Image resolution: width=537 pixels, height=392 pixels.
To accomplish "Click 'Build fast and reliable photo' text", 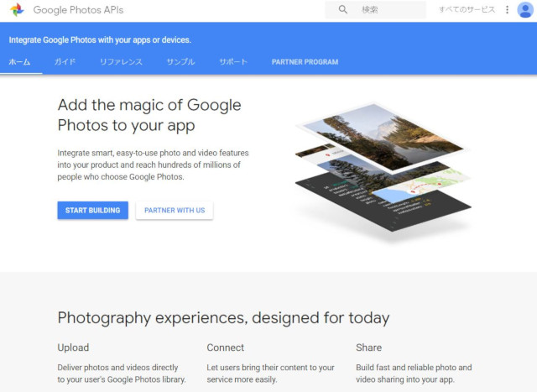I will [x=414, y=374].
